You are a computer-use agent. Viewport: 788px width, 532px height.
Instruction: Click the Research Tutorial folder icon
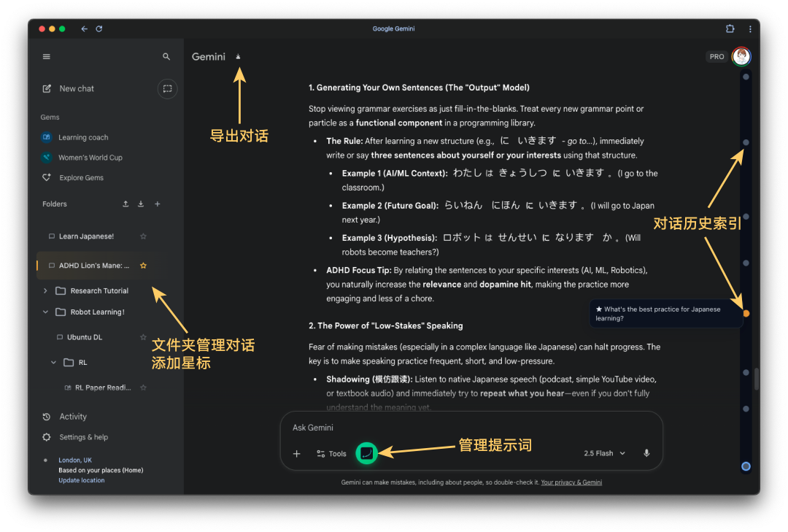coord(61,290)
